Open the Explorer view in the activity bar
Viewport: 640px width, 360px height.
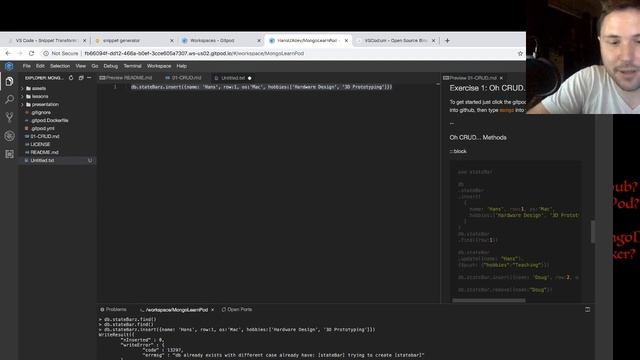[9, 82]
